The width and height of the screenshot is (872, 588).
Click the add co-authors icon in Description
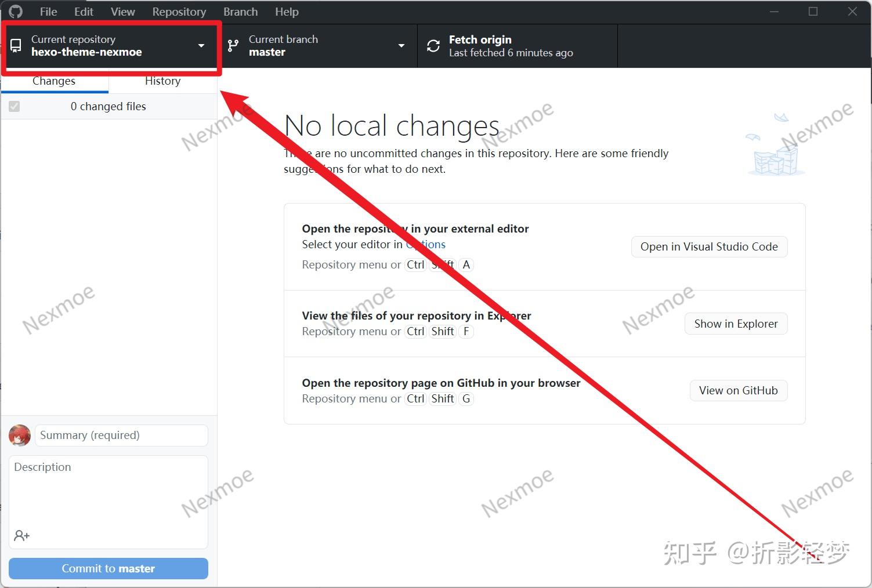coord(22,535)
